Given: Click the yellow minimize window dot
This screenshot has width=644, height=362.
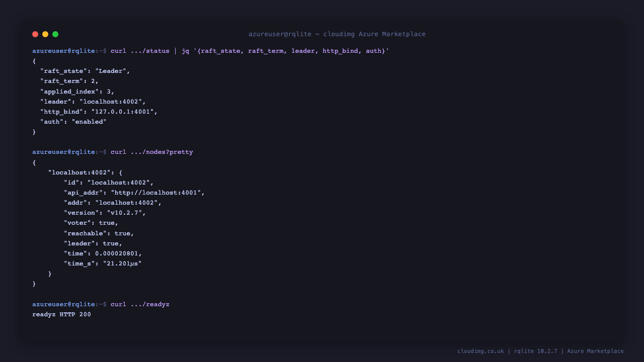Looking at the screenshot, I should (x=45, y=34).
